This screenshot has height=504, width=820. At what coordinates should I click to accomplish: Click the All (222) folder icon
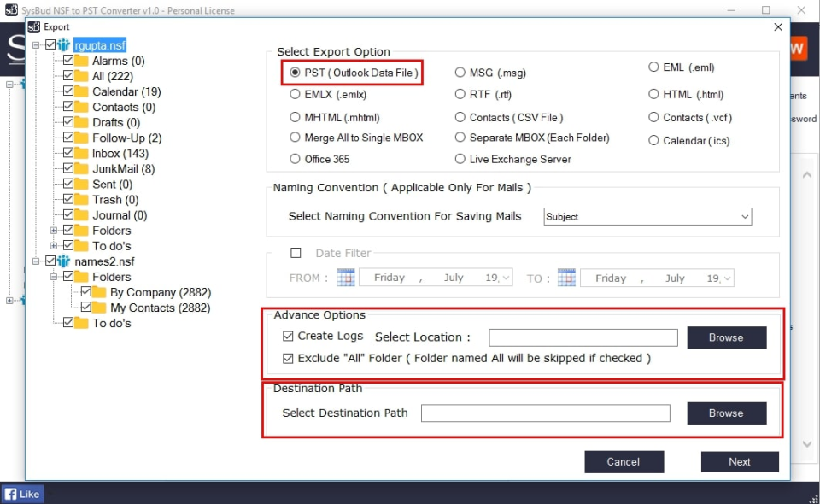(x=81, y=76)
